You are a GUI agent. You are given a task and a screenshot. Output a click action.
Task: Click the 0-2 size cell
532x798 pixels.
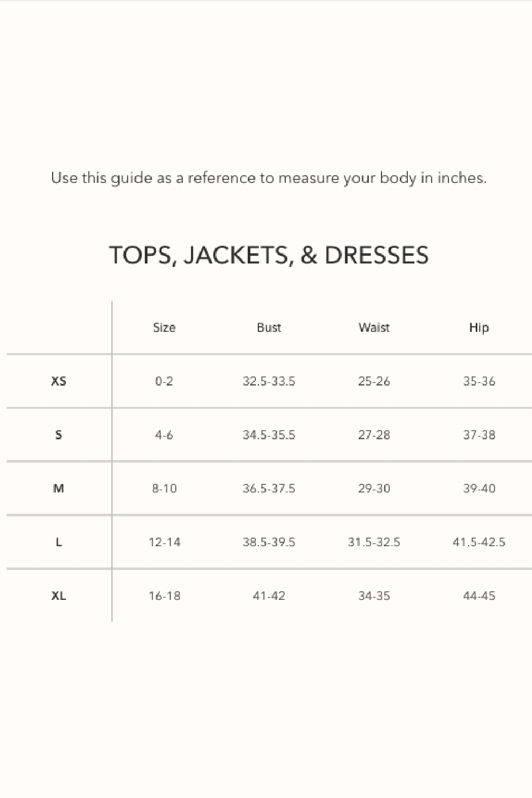pyautogui.click(x=164, y=381)
